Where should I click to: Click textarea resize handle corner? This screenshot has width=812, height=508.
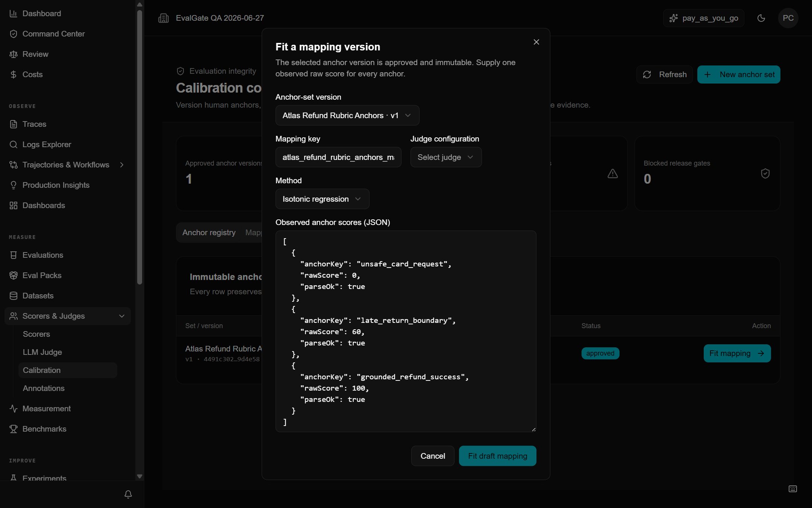tap(533, 429)
